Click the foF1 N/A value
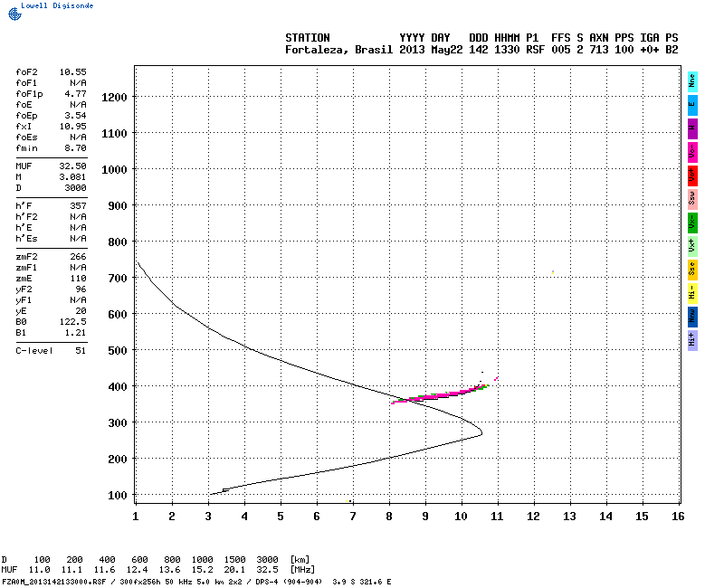724x588 pixels. (x=78, y=83)
